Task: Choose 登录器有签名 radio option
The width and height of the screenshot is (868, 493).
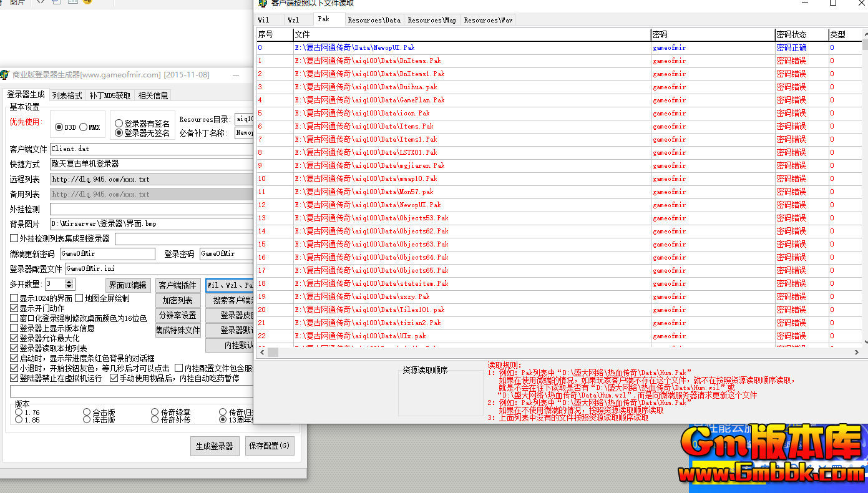Action: pyautogui.click(x=119, y=124)
